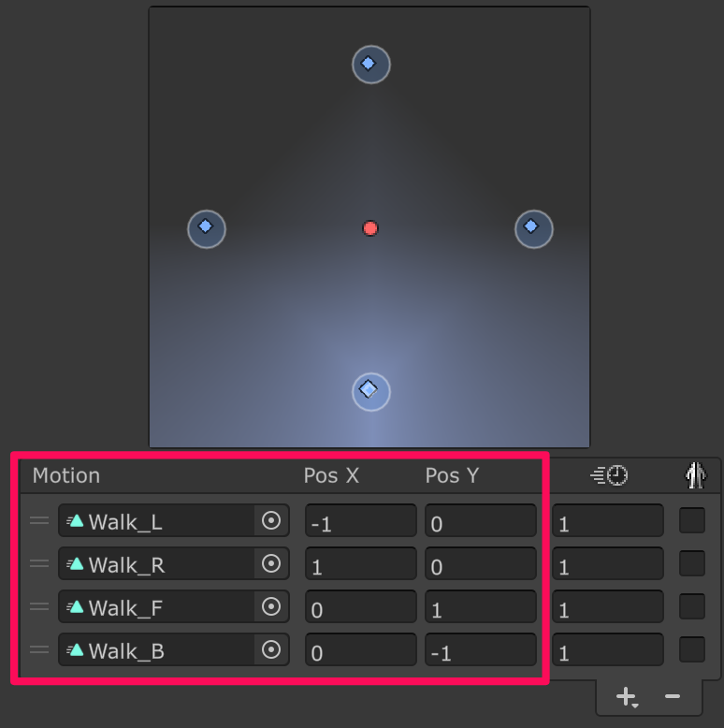
Task: Click the time scale field for Walk_R
Action: pos(607,565)
